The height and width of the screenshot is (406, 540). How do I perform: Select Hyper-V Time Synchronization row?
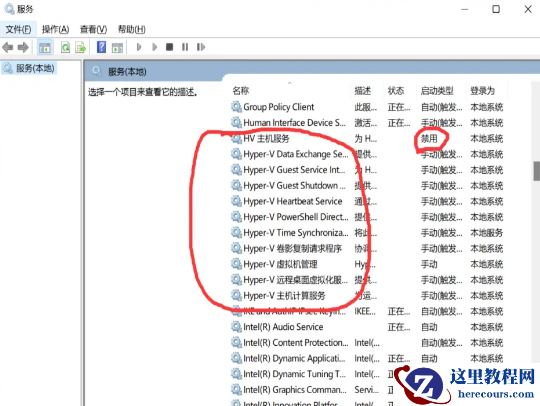pos(367,233)
